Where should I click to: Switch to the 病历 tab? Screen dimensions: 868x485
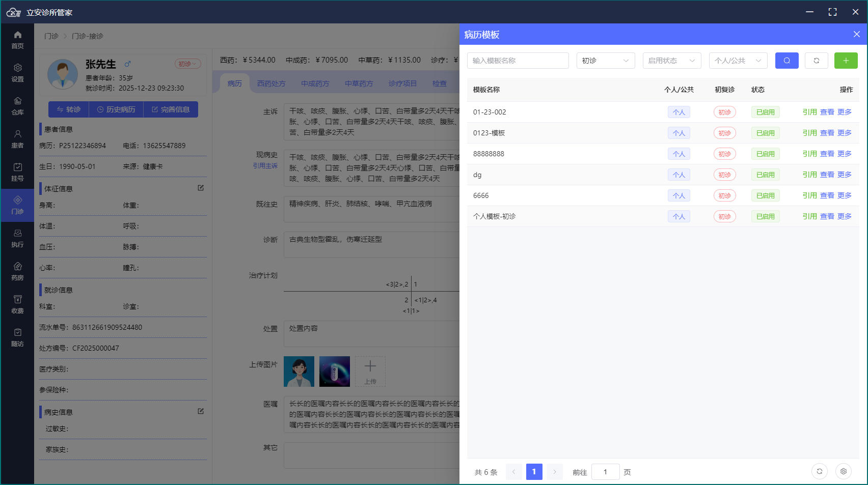click(235, 83)
